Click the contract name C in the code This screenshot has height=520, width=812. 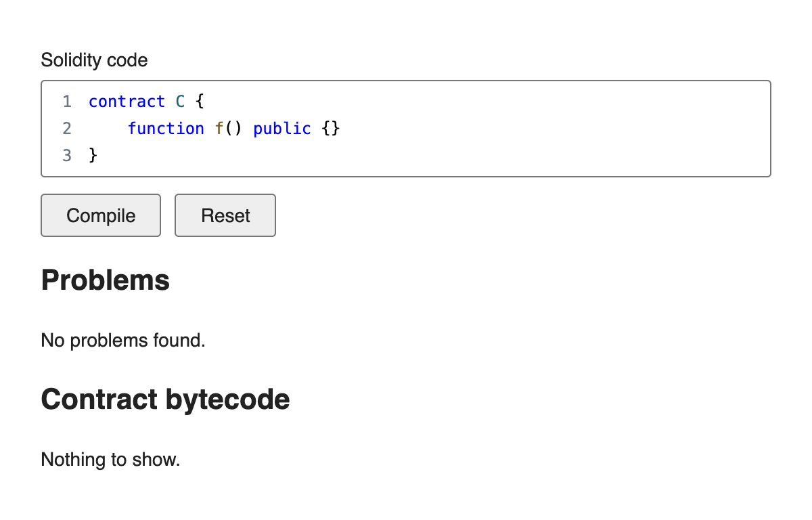(x=180, y=102)
